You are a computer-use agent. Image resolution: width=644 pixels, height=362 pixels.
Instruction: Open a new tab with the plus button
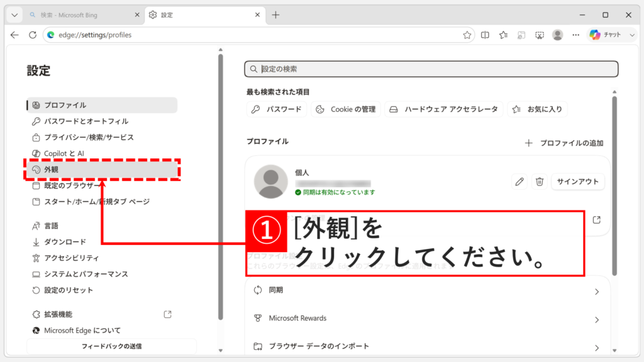point(275,15)
